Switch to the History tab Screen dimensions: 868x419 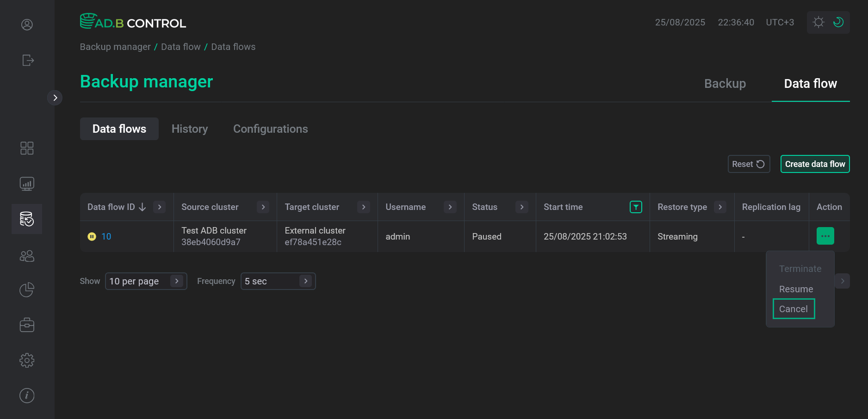pos(189,129)
